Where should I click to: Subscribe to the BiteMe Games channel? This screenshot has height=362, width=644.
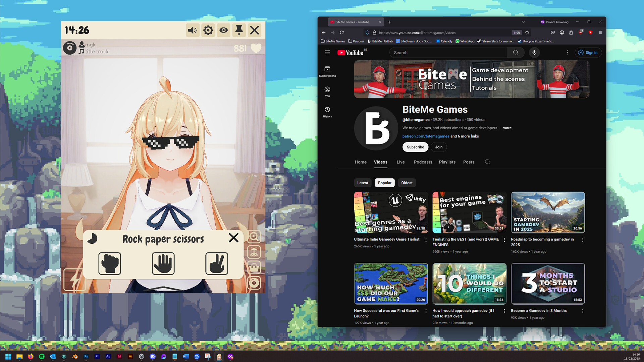(415, 147)
